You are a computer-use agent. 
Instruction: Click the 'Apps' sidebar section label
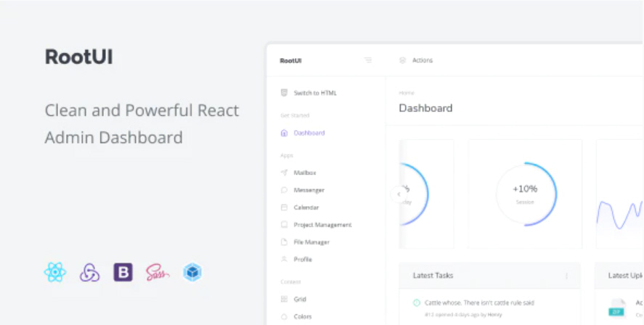pyautogui.click(x=287, y=155)
